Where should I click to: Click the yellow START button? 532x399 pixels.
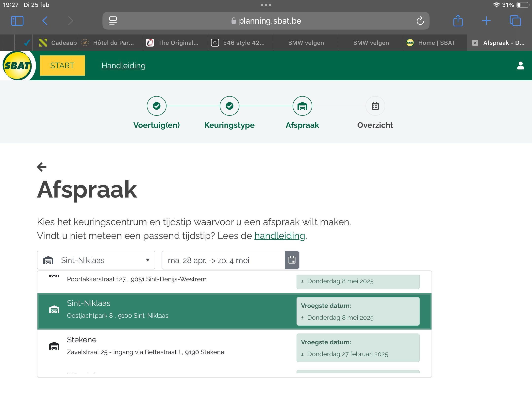[x=62, y=66]
